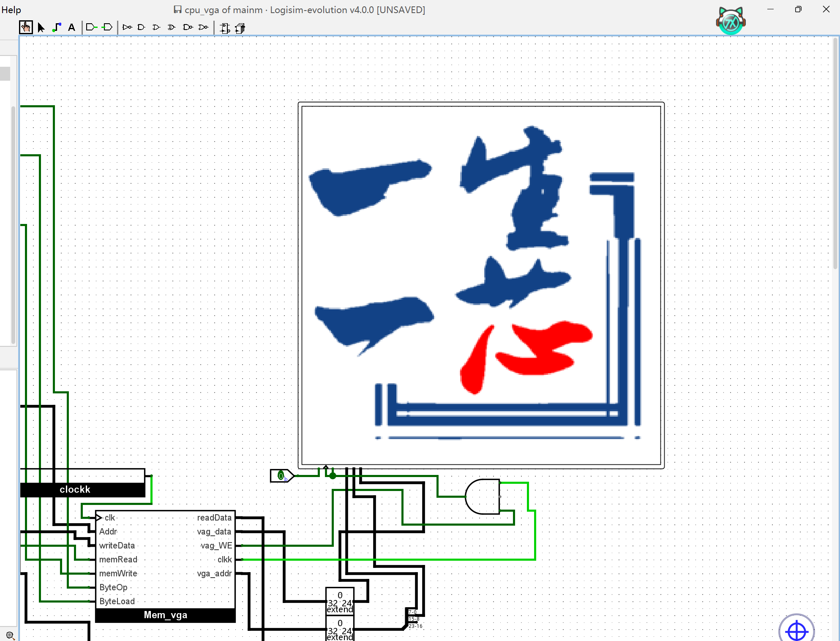Screen dimensions: 840x641
Task: Open the Help menu
Action: coord(11,10)
